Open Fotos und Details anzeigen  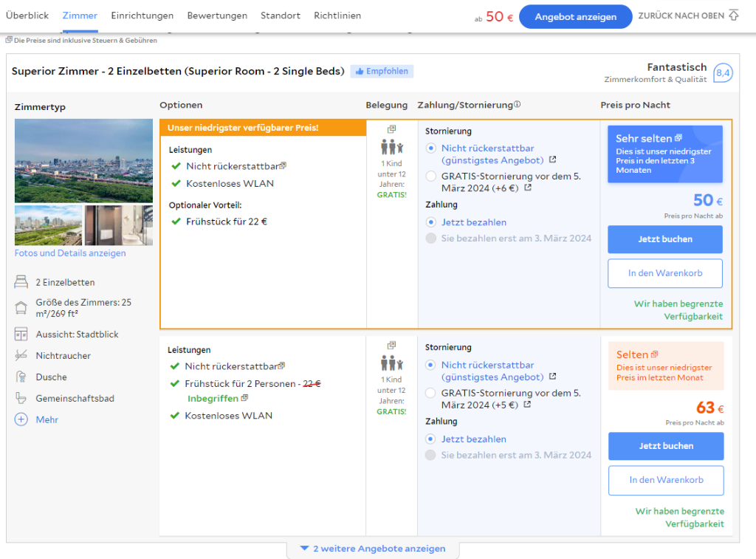(x=70, y=253)
